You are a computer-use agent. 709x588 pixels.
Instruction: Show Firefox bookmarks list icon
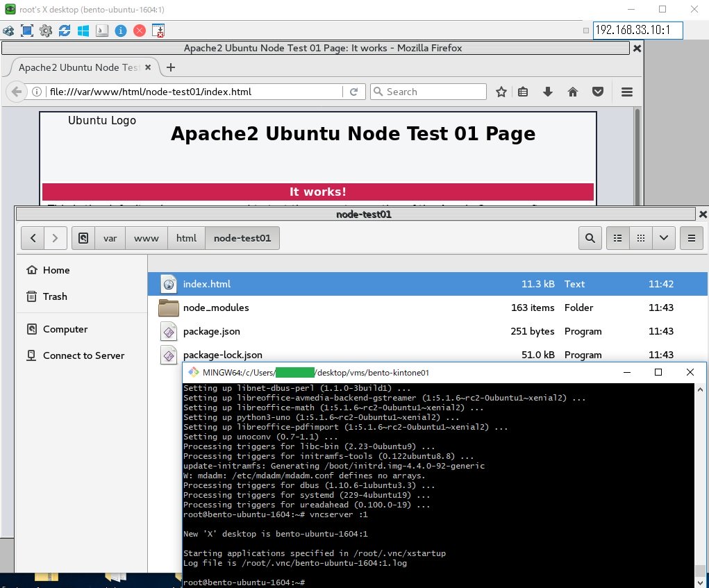(x=523, y=92)
